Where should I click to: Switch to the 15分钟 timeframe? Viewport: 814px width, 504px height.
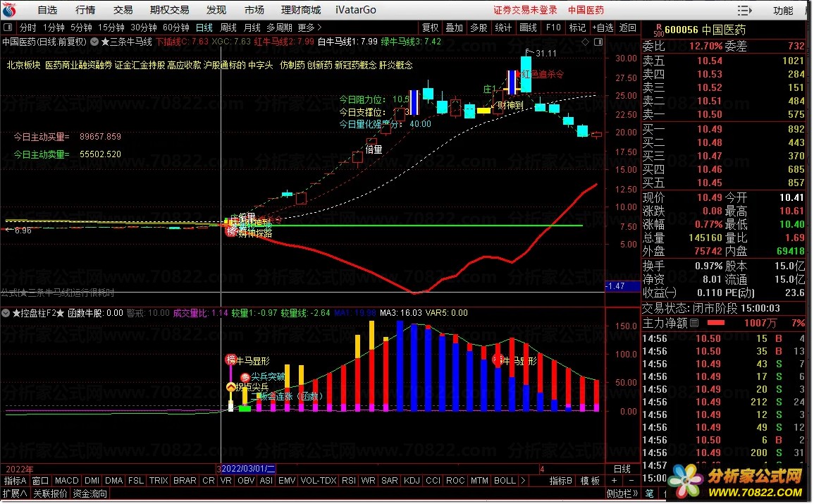tap(111, 27)
